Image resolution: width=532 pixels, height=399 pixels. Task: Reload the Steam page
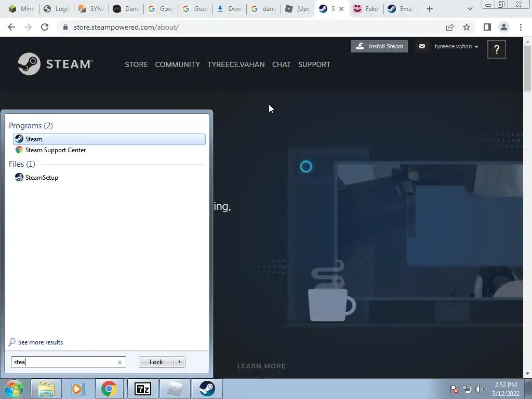45,27
